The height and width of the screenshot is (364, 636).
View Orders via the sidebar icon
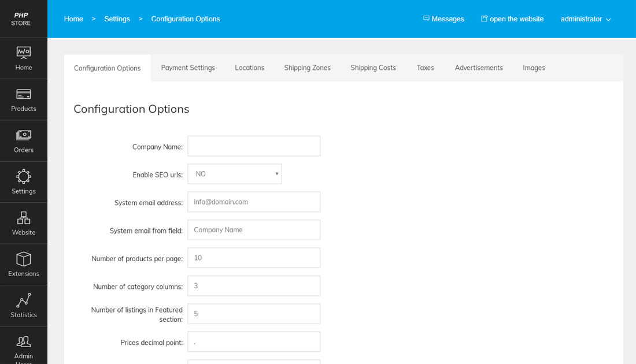(23, 140)
